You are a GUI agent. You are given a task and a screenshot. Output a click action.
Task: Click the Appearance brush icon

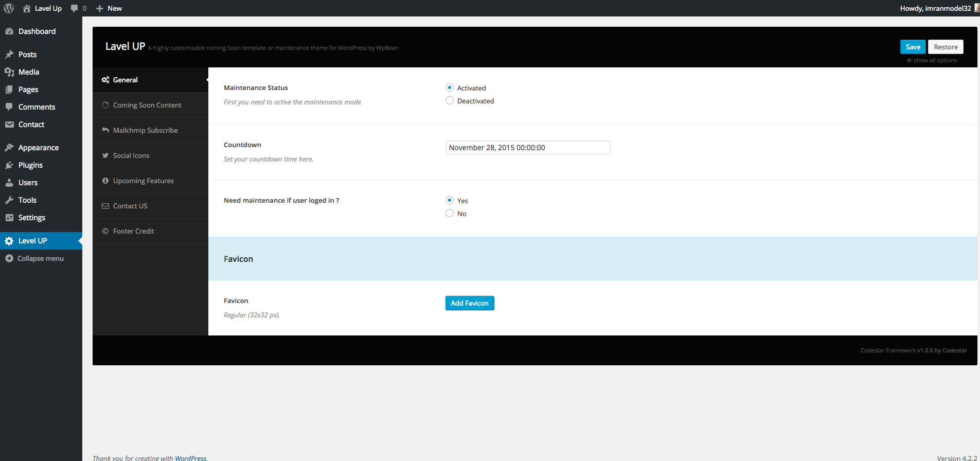click(x=9, y=148)
